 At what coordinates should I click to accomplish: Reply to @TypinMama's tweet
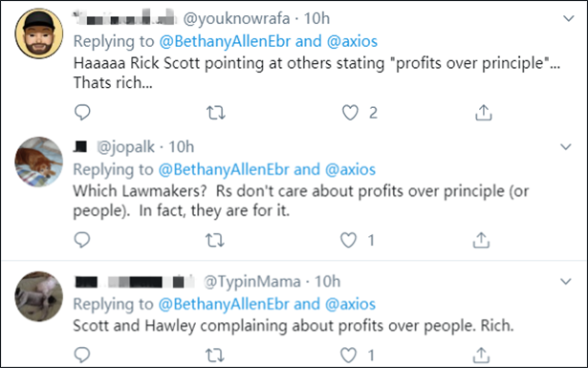click(x=82, y=355)
